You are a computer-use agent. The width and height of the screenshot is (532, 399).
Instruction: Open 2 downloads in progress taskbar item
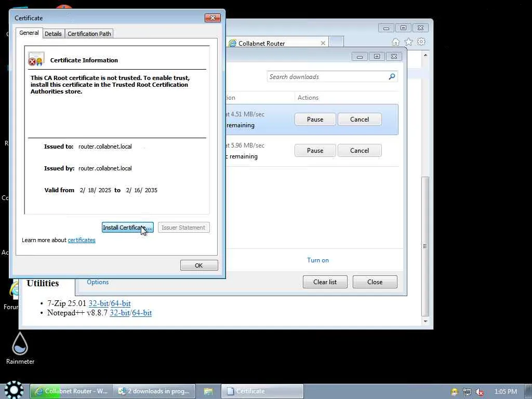[154, 391]
